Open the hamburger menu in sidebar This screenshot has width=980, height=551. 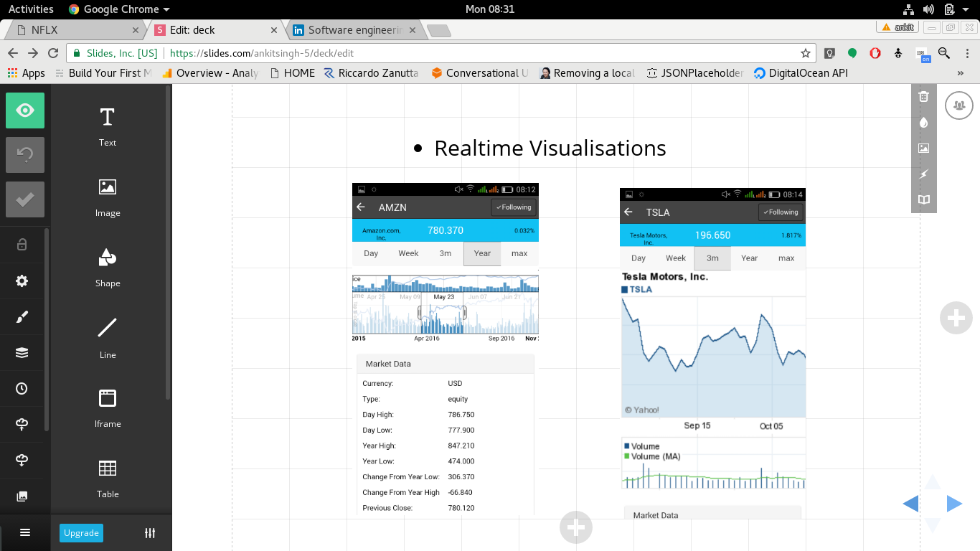[25, 532]
